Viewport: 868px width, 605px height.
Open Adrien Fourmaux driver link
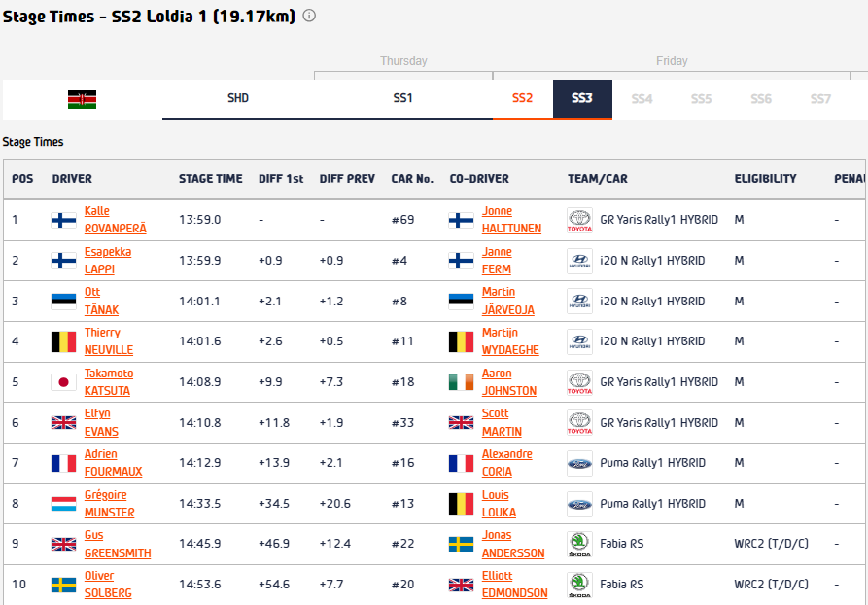click(x=113, y=463)
